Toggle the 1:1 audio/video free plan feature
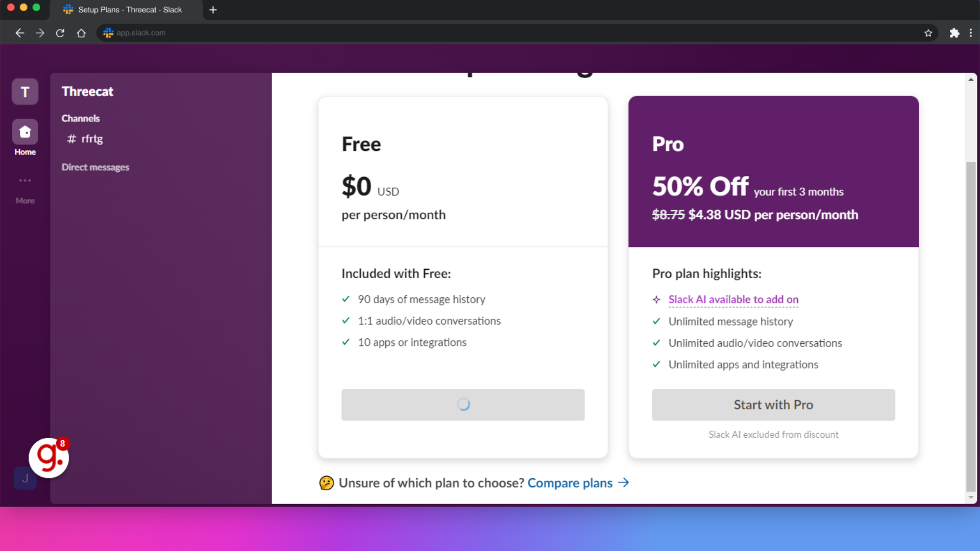980x551 pixels. [345, 321]
